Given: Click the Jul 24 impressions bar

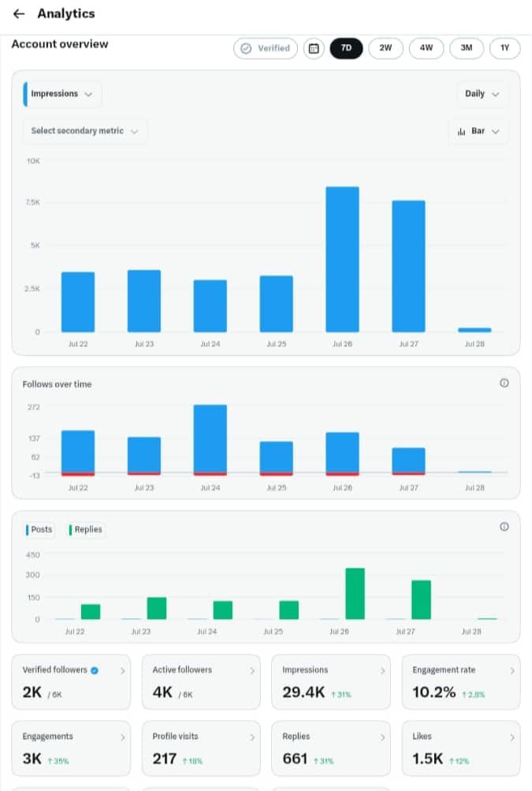Looking at the screenshot, I should point(210,306).
